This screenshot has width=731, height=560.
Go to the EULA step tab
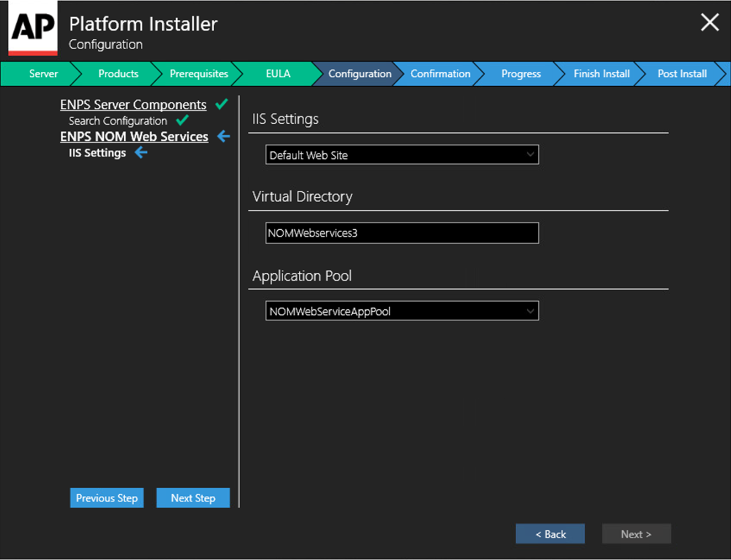click(x=278, y=73)
